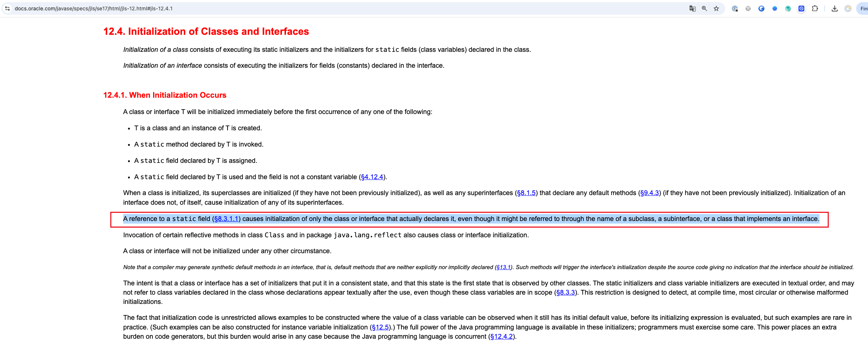
Task: Click bullet 'A static method declared by T is invoked.'
Action: click(x=199, y=144)
